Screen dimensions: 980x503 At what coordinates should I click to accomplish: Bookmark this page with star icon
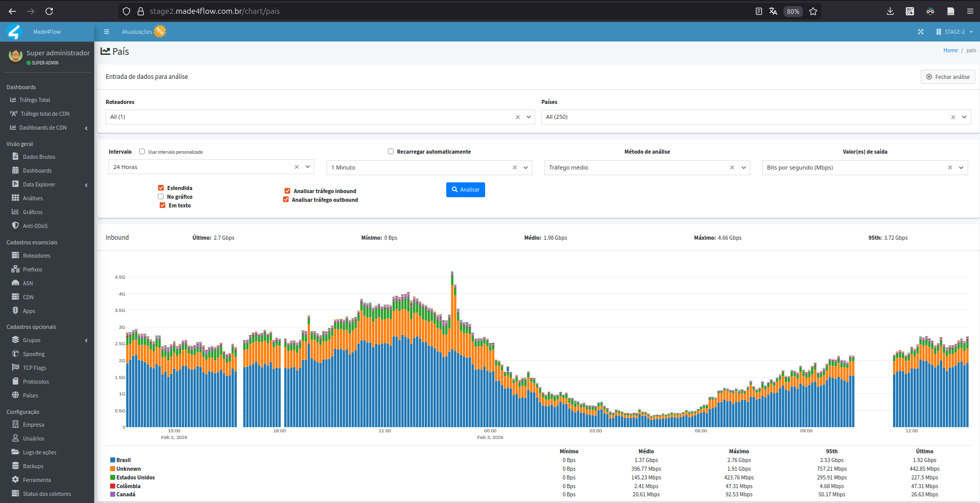pyautogui.click(x=813, y=11)
